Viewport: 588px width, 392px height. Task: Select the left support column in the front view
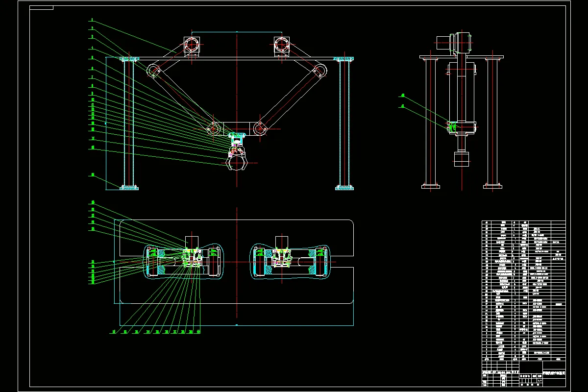point(129,122)
